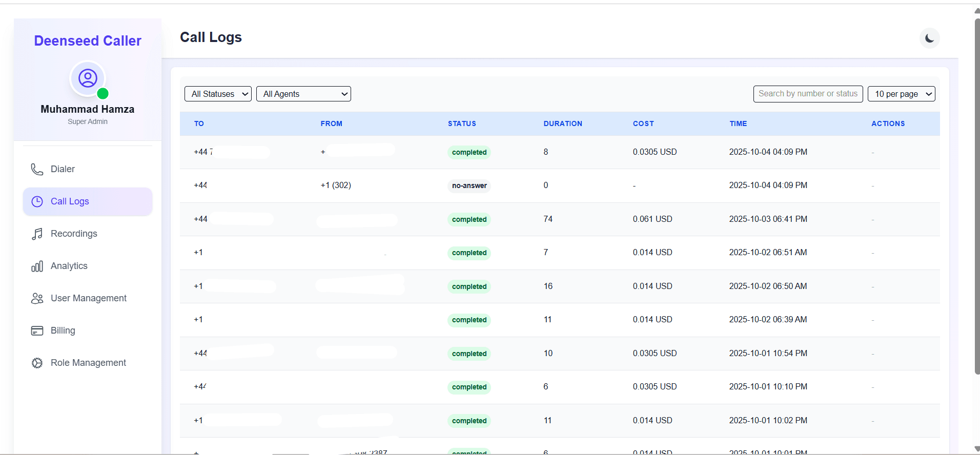Click the Dialer phone icon
Viewport: 980px width, 455px height.
point(37,169)
